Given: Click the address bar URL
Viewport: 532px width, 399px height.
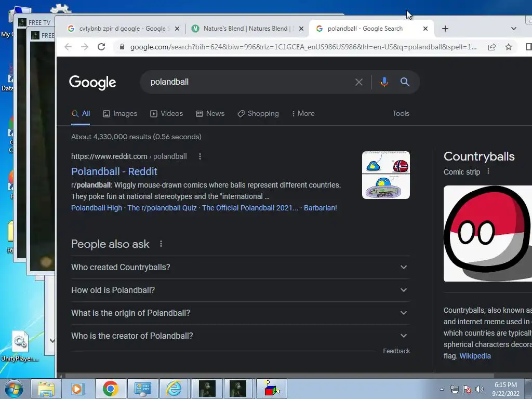Looking at the screenshot, I should (x=303, y=47).
